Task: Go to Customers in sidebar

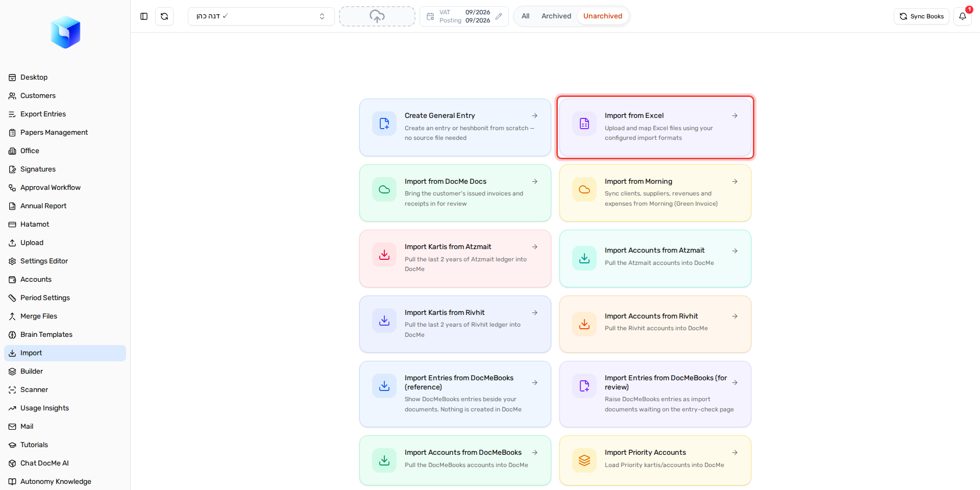Action: pyautogui.click(x=65, y=96)
